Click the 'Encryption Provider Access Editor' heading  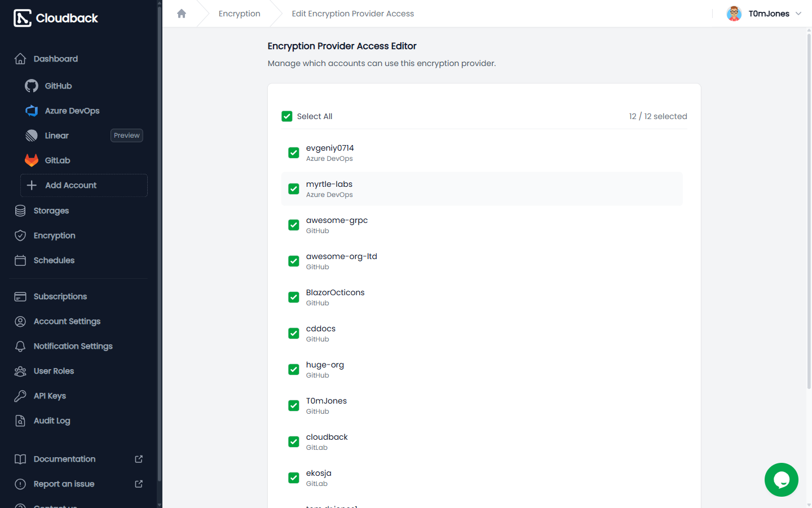(342, 46)
